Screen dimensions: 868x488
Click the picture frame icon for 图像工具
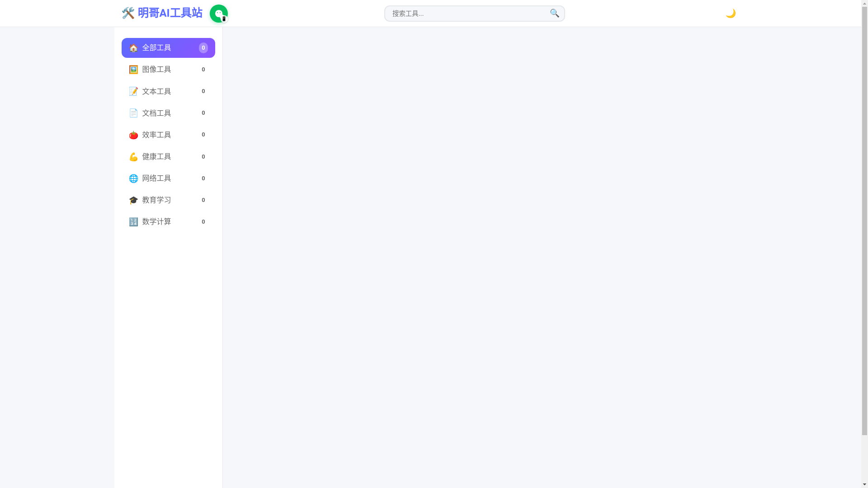pyautogui.click(x=133, y=70)
